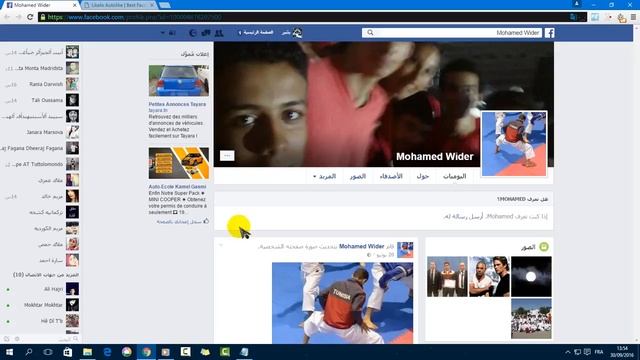
Task: Open chat with Mokhtar Mokhtar
Action: 40,305
